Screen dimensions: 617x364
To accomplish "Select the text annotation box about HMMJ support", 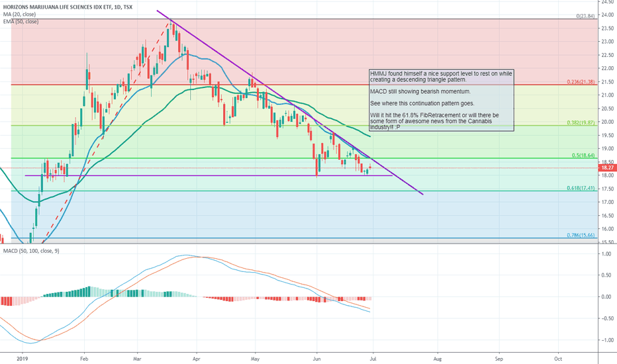I will [442, 101].
